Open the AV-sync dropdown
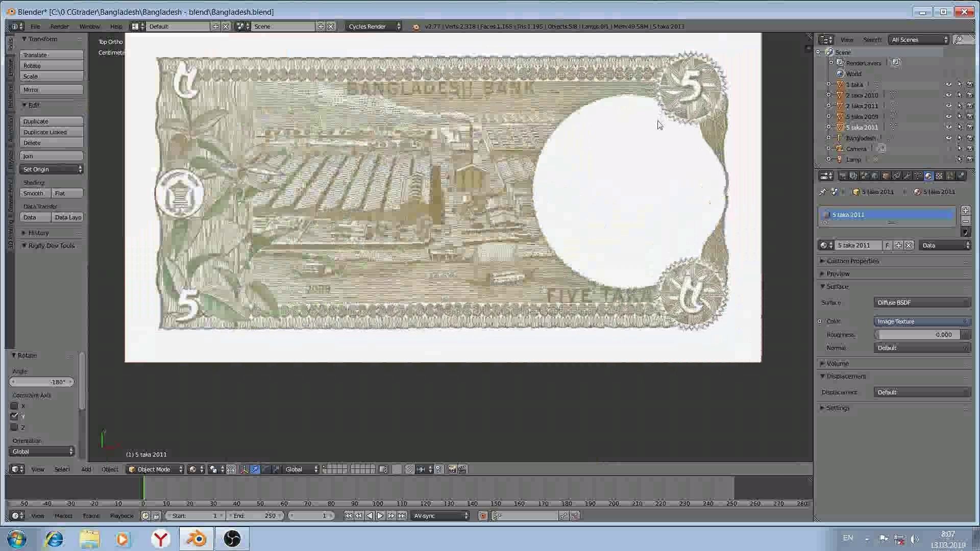The width and height of the screenshot is (980, 551). click(x=440, y=516)
